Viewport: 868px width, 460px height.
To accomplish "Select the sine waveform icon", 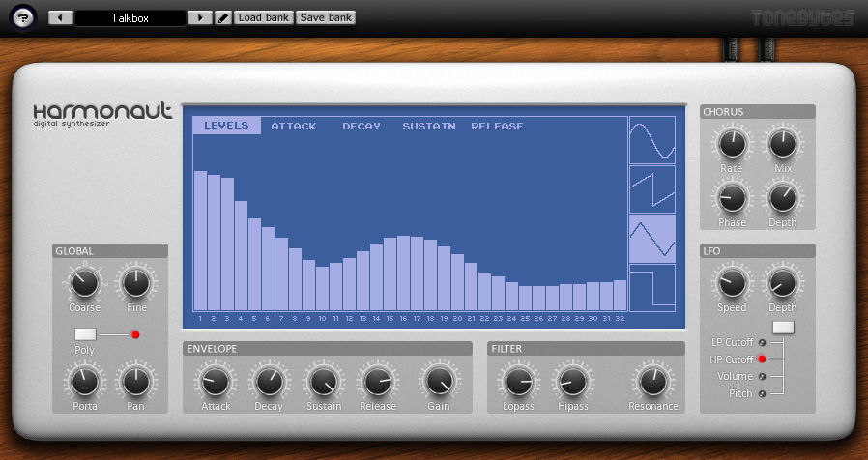I will point(652,141).
